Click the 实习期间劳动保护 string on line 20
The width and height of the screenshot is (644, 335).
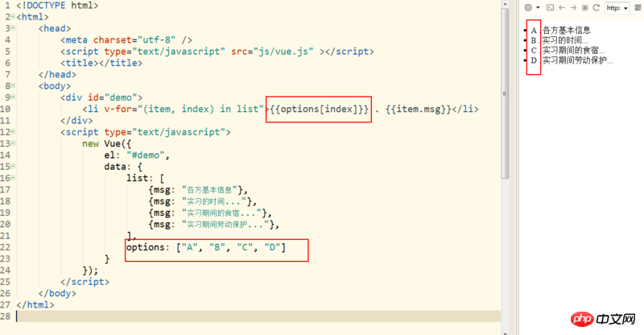tap(225, 224)
